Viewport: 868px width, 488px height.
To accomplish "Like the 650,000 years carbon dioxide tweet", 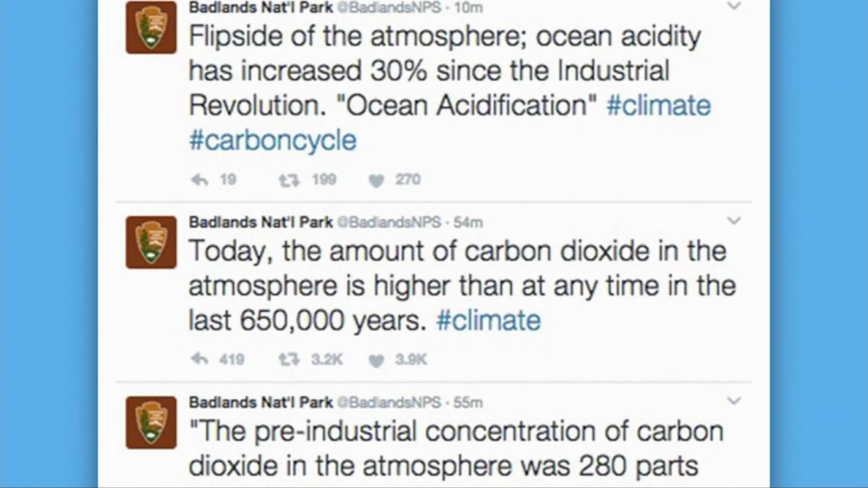I will click(376, 361).
